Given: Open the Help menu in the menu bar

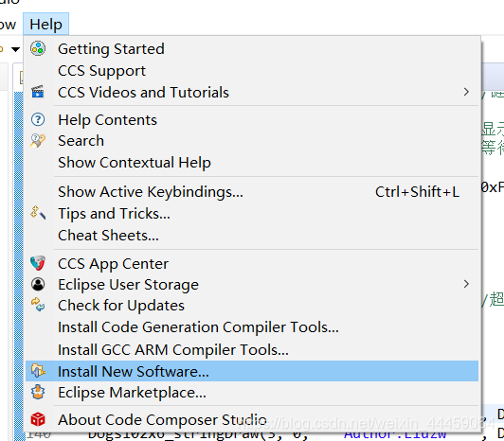Looking at the screenshot, I should coord(45,24).
